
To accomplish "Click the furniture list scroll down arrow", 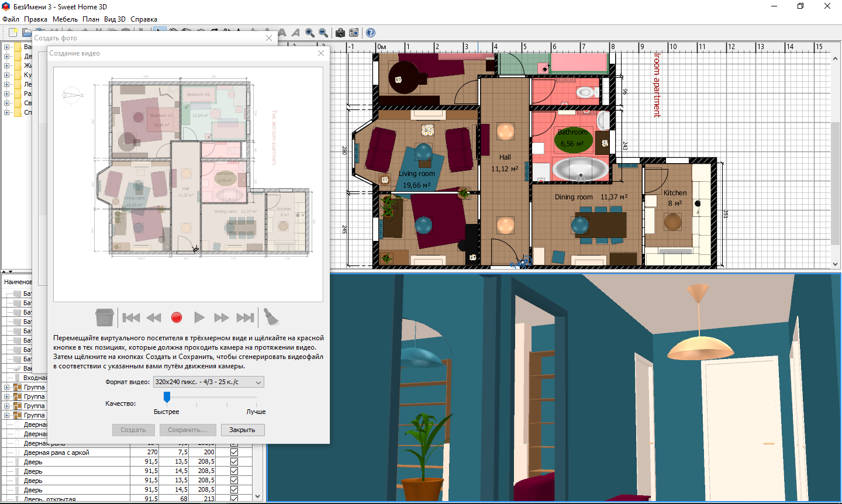I will (x=258, y=496).
